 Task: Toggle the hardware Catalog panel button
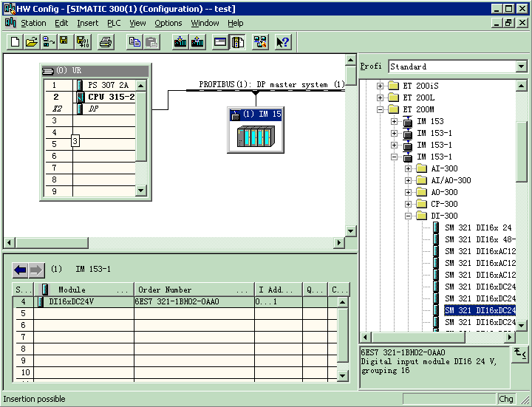point(237,42)
